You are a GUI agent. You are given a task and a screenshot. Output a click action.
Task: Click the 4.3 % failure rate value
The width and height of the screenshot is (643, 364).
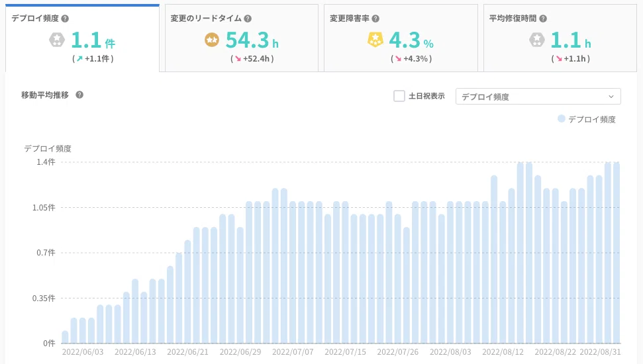click(x=411, y=40)
